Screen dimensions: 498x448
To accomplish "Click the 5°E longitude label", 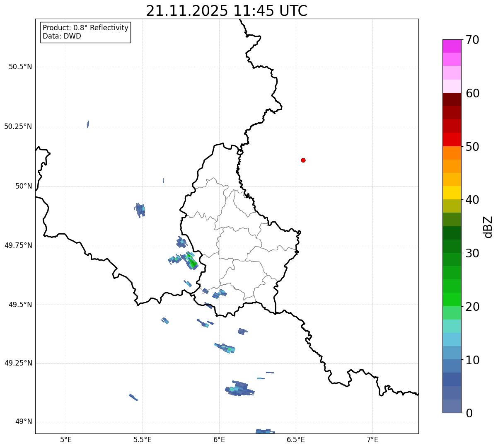I will tap(66, 439).
